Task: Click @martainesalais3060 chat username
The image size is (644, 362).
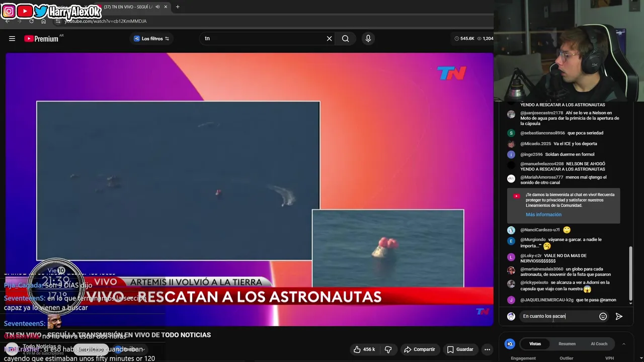Action: click(x=542, y=269)
